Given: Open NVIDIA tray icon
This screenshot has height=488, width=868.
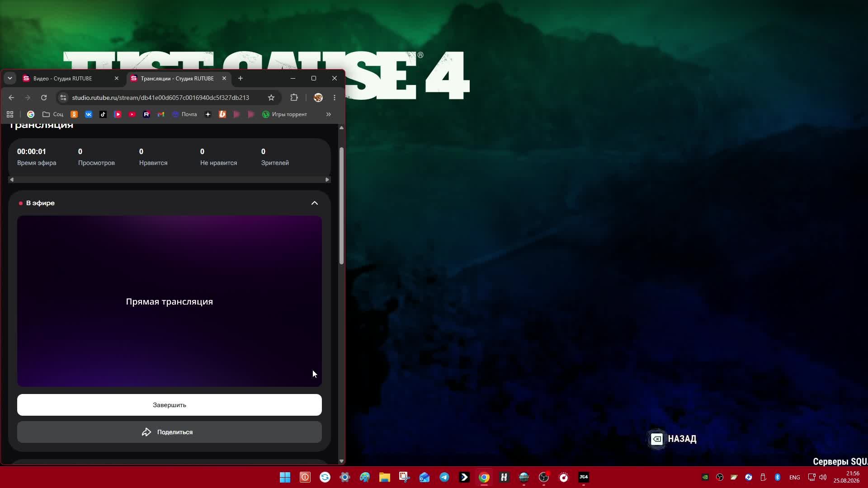Looking at the screenshot, I should pos(705,477).
